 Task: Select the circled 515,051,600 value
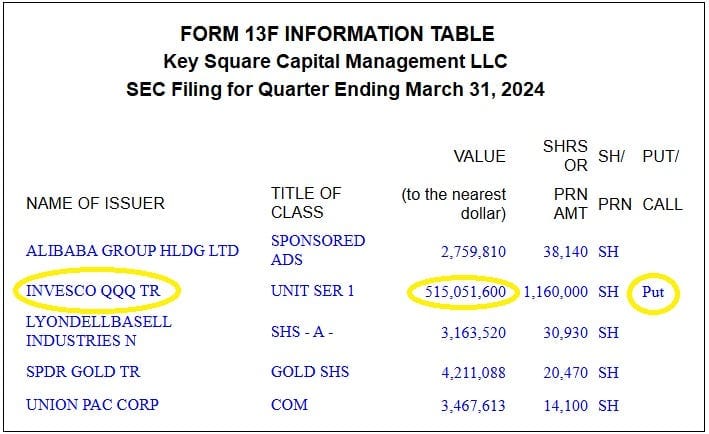465,292
